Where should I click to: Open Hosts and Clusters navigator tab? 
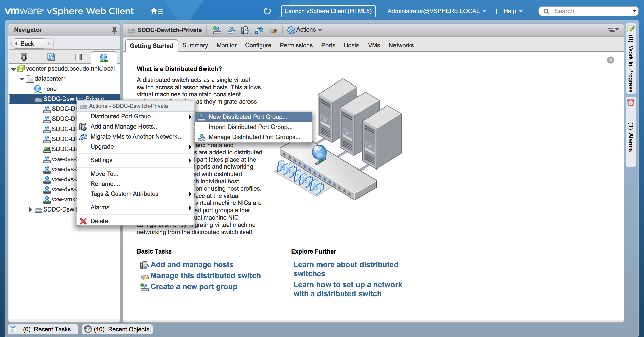24,57
